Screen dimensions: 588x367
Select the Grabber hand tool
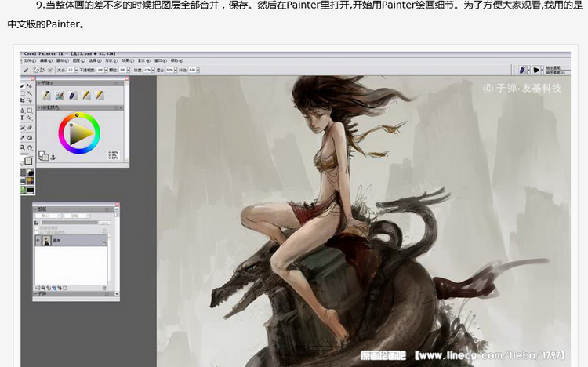point(30,147)
